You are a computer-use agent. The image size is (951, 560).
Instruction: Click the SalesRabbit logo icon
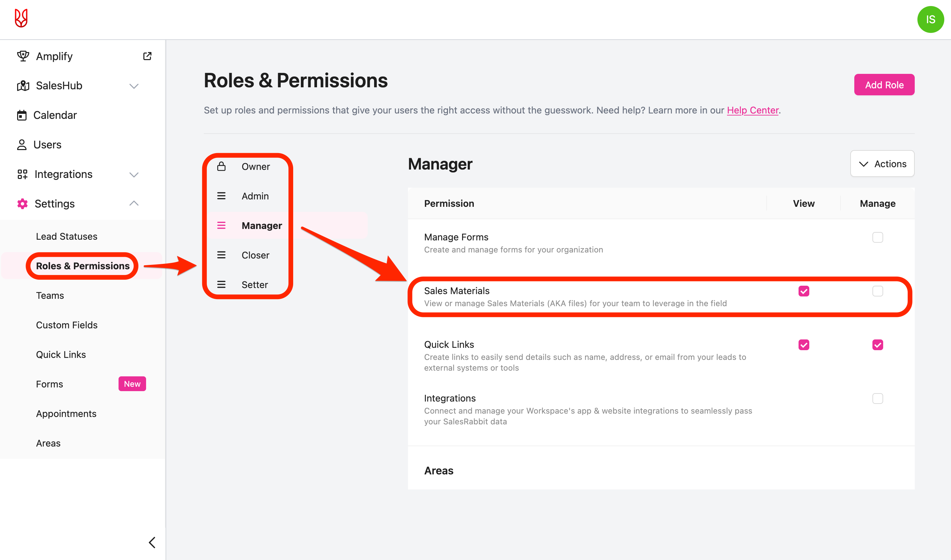coord(21,18)
